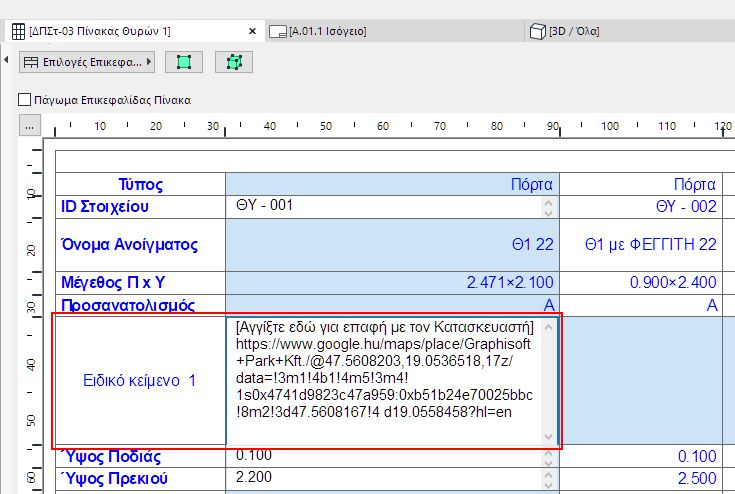Click the 0.100 sill height input field
The height and width of the screenshot is (494, 735).
(x=383, y=456)
